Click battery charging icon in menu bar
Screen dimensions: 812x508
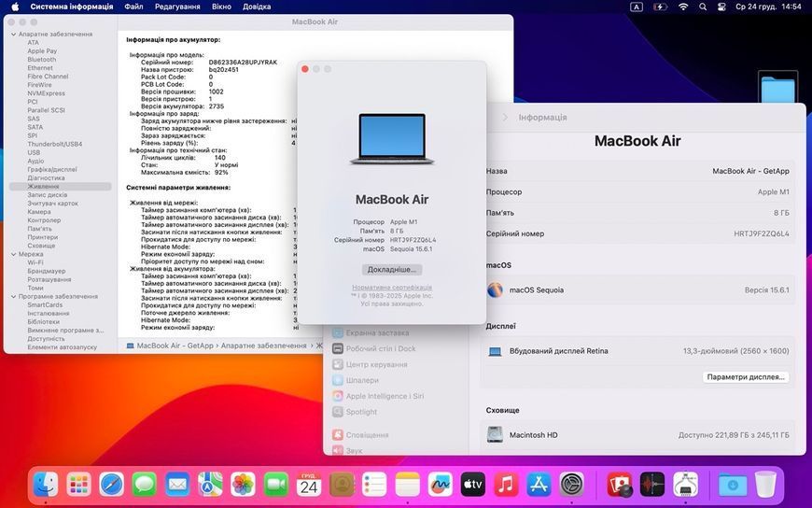(660, 7)
